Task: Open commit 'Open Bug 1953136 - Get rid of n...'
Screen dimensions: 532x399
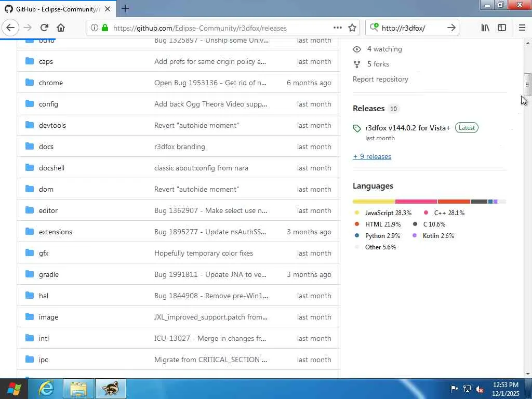Action: 210,83
